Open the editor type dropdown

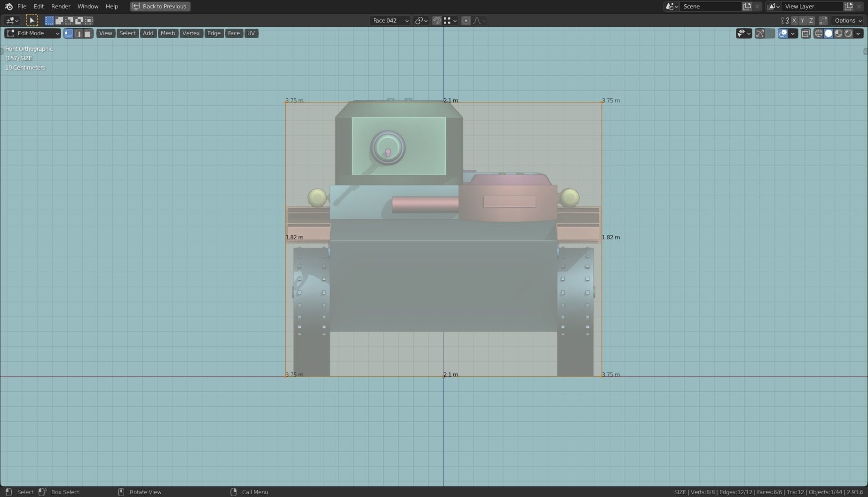click(x=12, y=20)
